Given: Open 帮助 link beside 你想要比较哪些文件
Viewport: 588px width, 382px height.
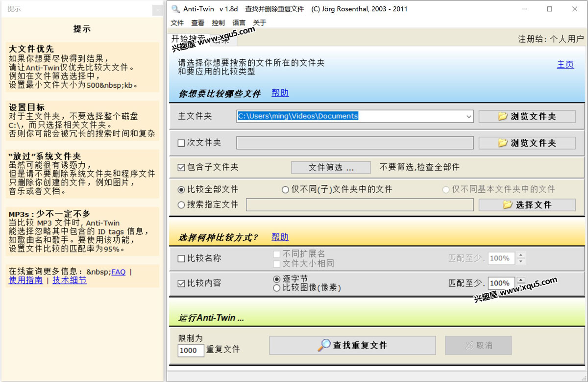Looking at the screenshot, I should click(280, 93).
